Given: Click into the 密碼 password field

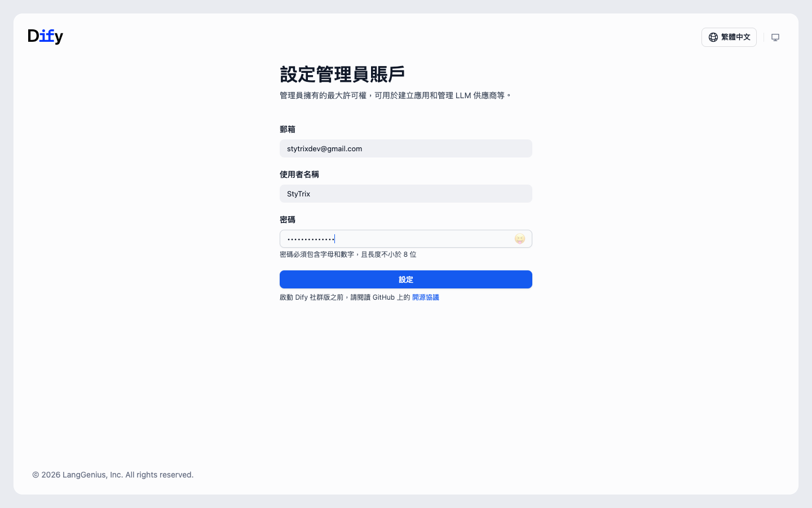Looking at the screenshot, I should click(x=406, y=239).
